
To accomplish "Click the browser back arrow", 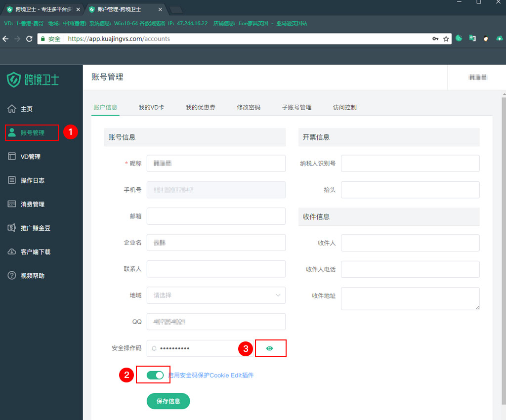I will [x=5, y=39].
